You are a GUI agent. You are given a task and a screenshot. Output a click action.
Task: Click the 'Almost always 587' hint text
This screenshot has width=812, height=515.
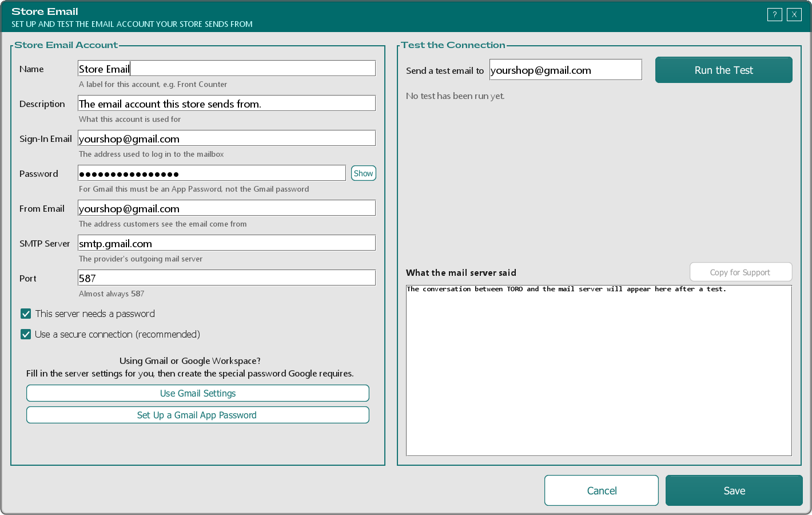[112, 294]
